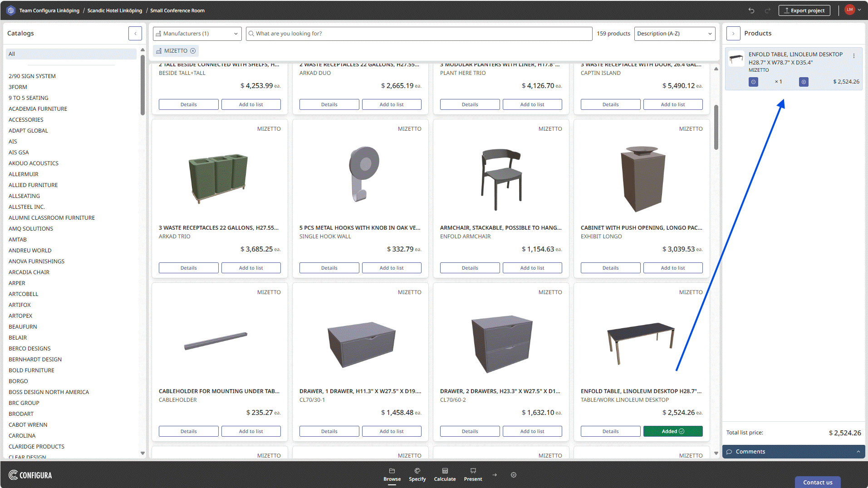
Task: View details of Enfold Table
Action: pos(611,431)
